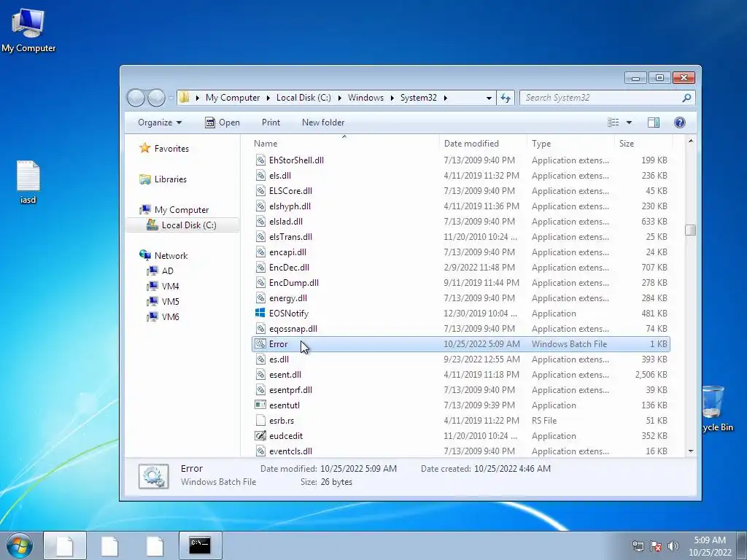Sort by the Type column header
The image size is (747, 560).
570,144
